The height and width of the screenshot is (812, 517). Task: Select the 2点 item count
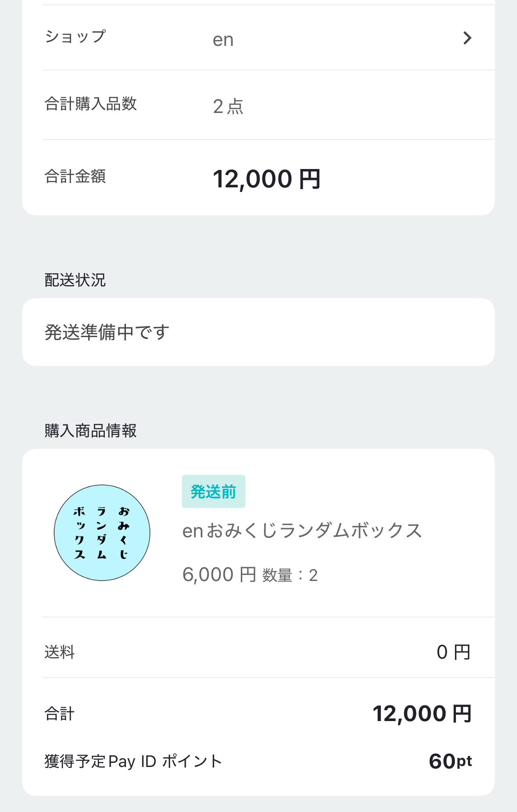[228, 107]
